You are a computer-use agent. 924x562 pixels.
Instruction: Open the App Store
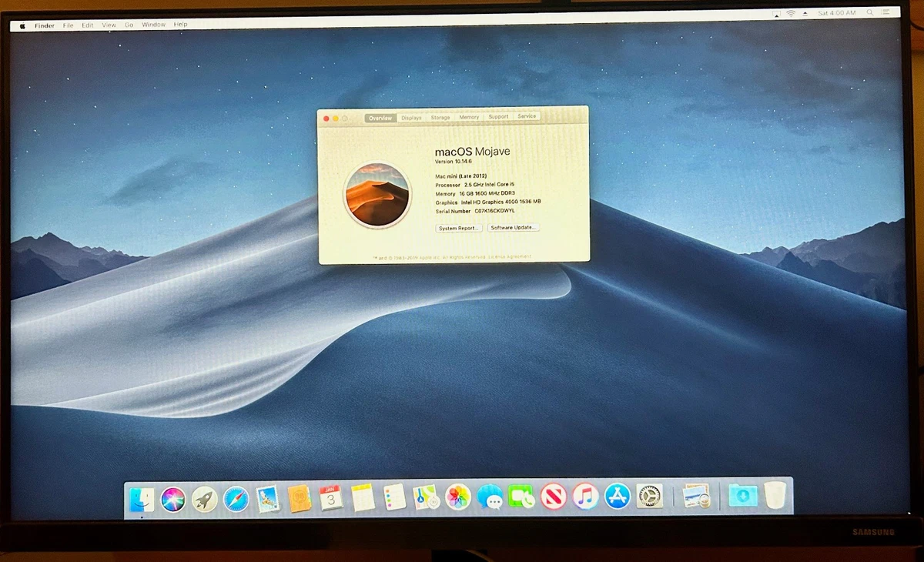tap(617, 497)
